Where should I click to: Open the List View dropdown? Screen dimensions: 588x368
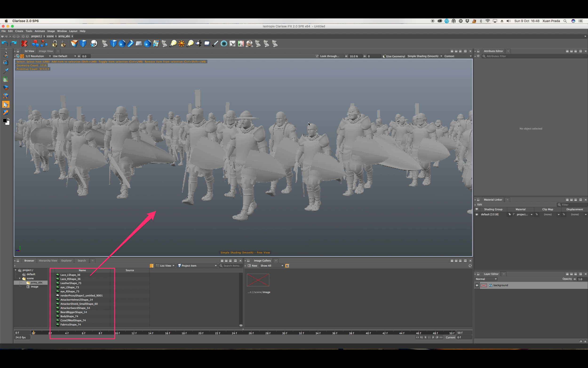[165, 266]
